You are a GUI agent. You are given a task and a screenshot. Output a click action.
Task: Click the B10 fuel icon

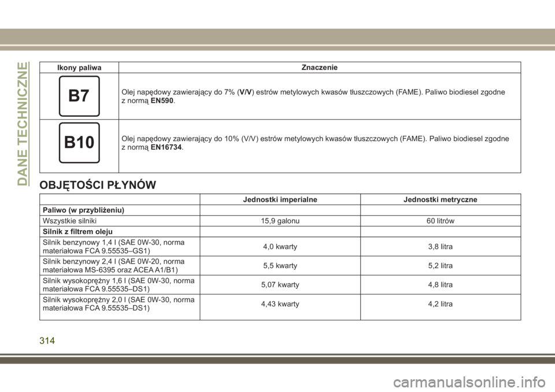coord(79,143)
